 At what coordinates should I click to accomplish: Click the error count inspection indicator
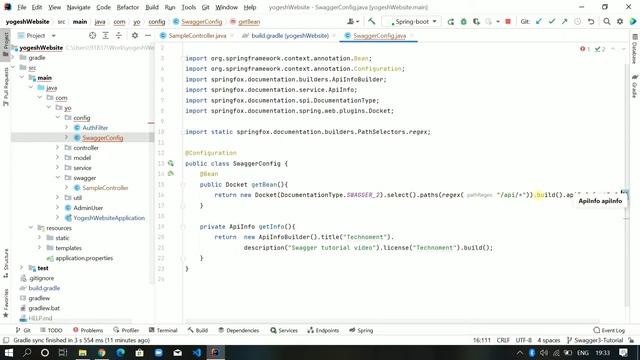585,49
